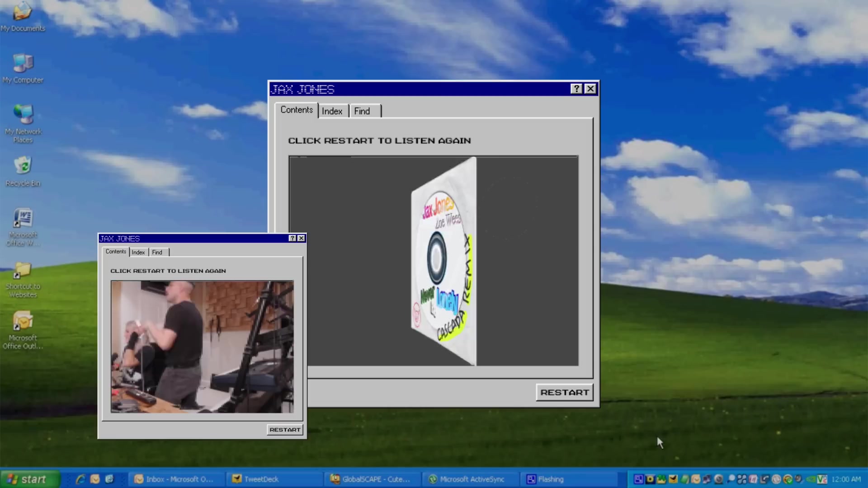Switch to Microsoft ActiveSync taskbar item
The height and width of the screenshot is (488, 868).
pos(470,479)
